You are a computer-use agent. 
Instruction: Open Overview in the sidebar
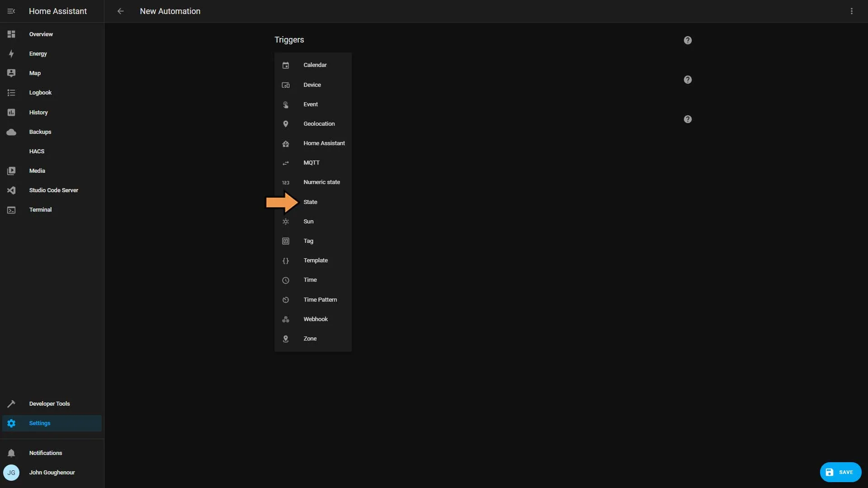pyautogui.click(x=52, y=34)
